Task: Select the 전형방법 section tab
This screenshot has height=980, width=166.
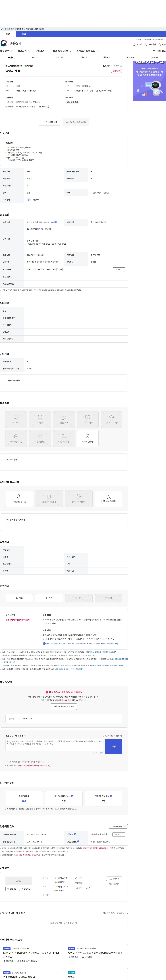Action: pos(107,57)
